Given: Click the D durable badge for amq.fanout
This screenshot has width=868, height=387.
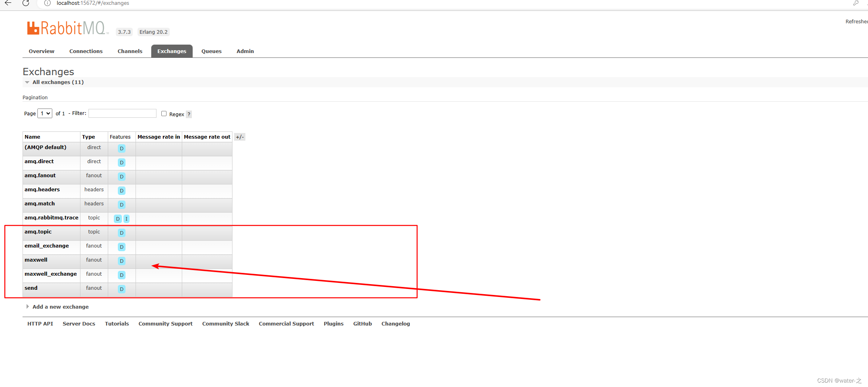Looking at the screenshot, I should point(121,177).
